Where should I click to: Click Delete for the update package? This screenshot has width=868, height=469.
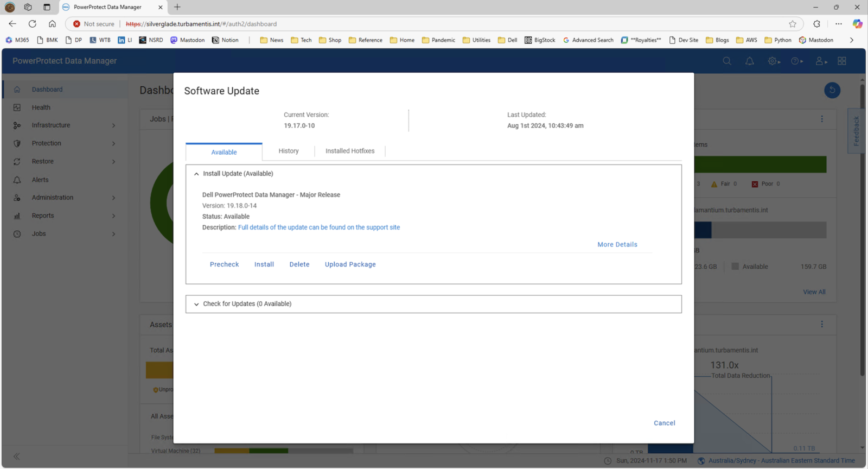pos(299,264)
